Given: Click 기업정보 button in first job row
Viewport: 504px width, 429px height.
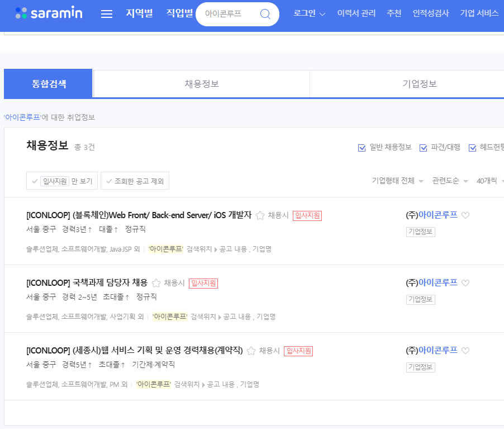Looking at the screenshot, I should click(x=420, y=232).
